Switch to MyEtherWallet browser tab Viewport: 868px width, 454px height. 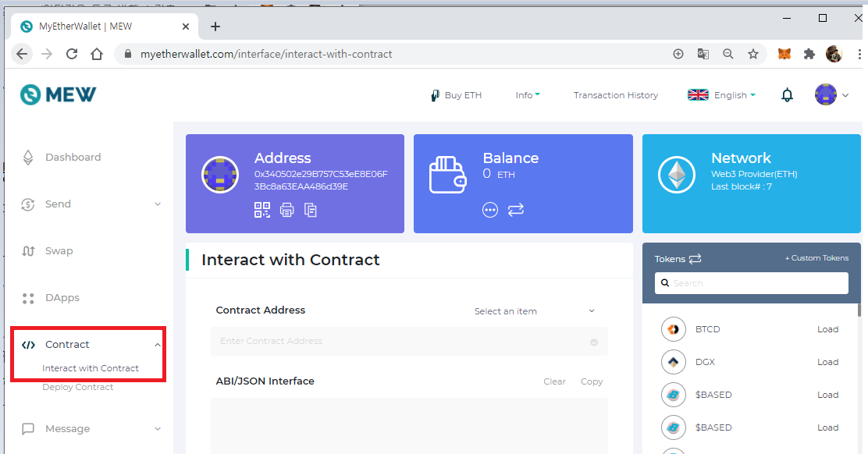pos(104,27)
